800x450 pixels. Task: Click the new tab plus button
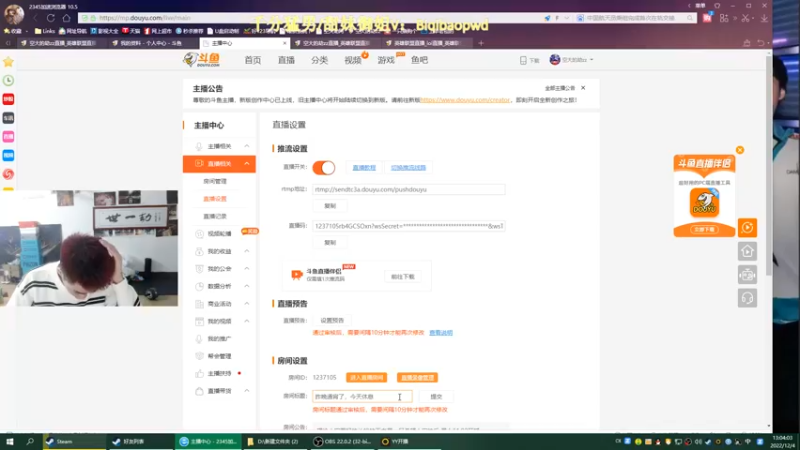(x=481, y=43)
